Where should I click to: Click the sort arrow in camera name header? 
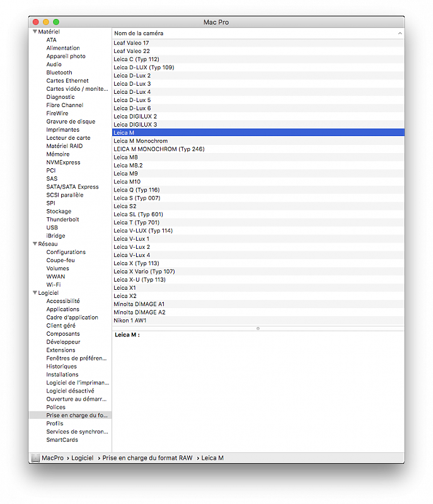tap(400, 33)
